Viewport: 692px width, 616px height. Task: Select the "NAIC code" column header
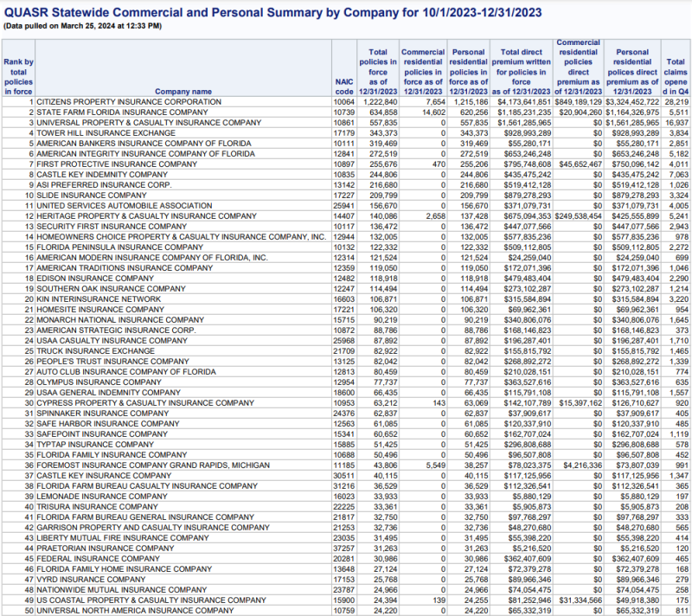coord(344,86)
